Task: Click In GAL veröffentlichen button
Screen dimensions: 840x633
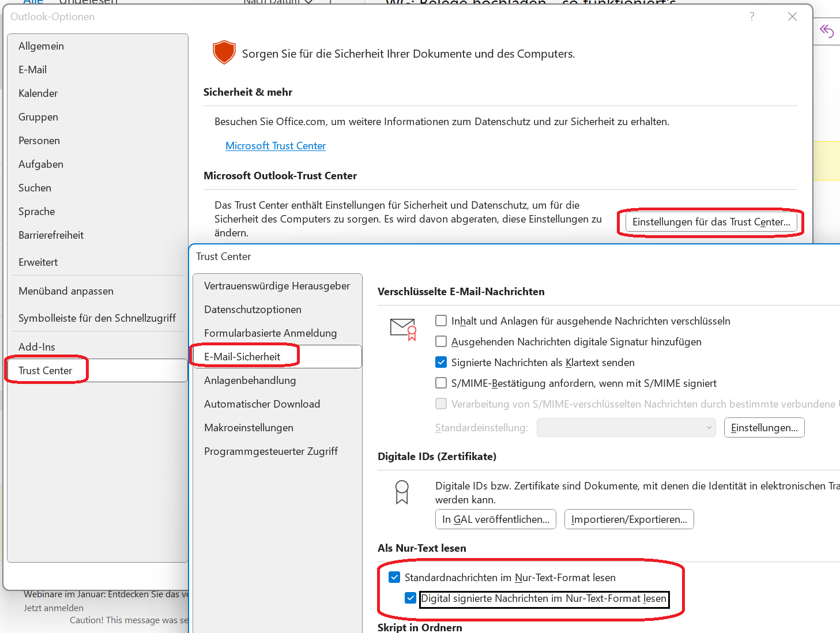Action: tap(496, 519)
